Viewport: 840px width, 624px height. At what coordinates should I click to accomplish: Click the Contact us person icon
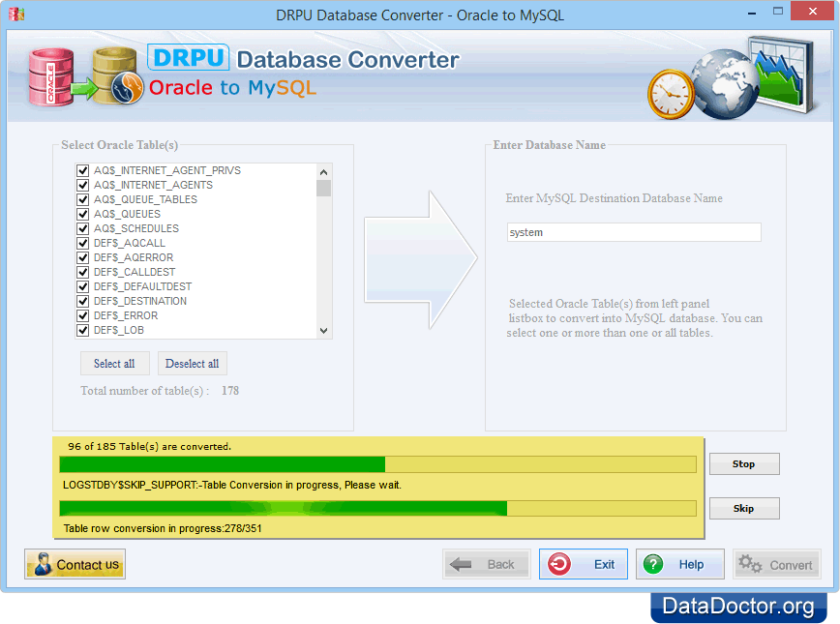(43, 564)
